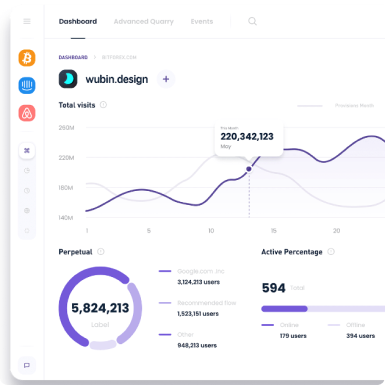Click the plus button next to wubin.design
The height and width of the screenshot is (385, 385).
pyautogui.click(x=166, y=79)
